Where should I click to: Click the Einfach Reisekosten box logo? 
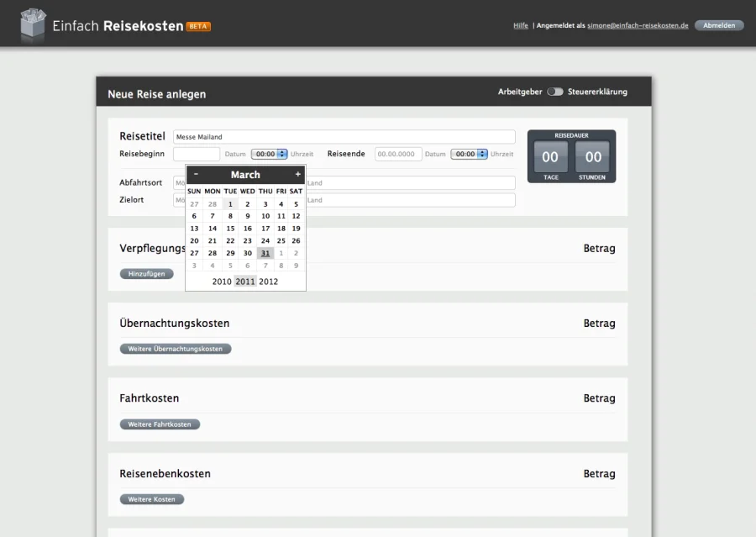tap(33, 24)
